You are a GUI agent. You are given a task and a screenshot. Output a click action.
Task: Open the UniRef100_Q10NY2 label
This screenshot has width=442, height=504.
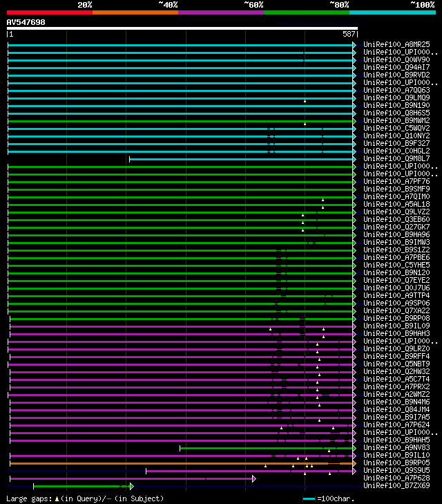click(x=396, y=136)
